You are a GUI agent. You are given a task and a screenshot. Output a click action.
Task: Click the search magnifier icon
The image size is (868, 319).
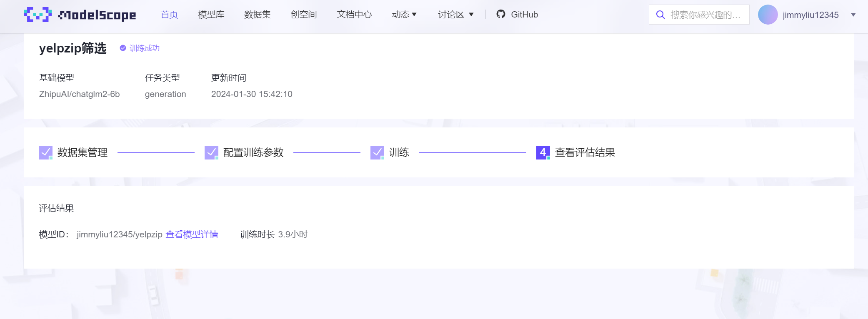click(660, 15)
